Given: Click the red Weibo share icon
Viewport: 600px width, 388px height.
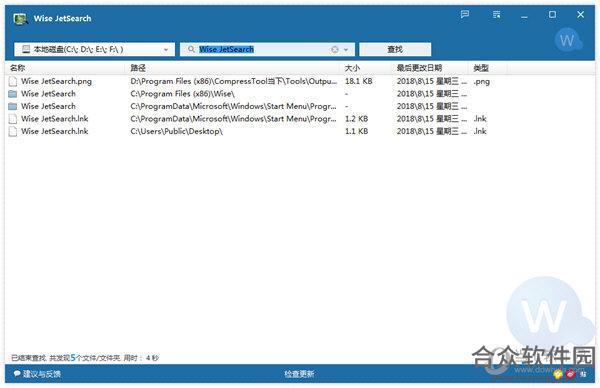Looking at the screenshot, I should (x=571, y=374).
